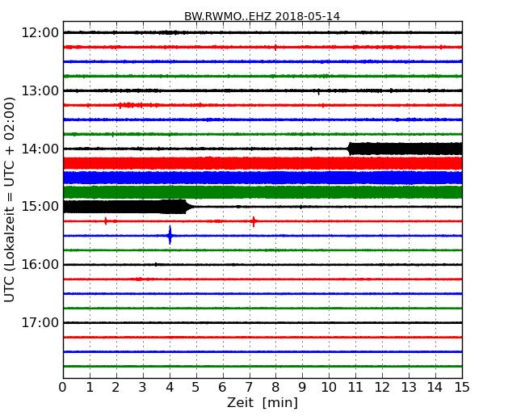Select x-axis tick label 10
The height and width of the screenshot is (420, 525).
tap(329, 388)
